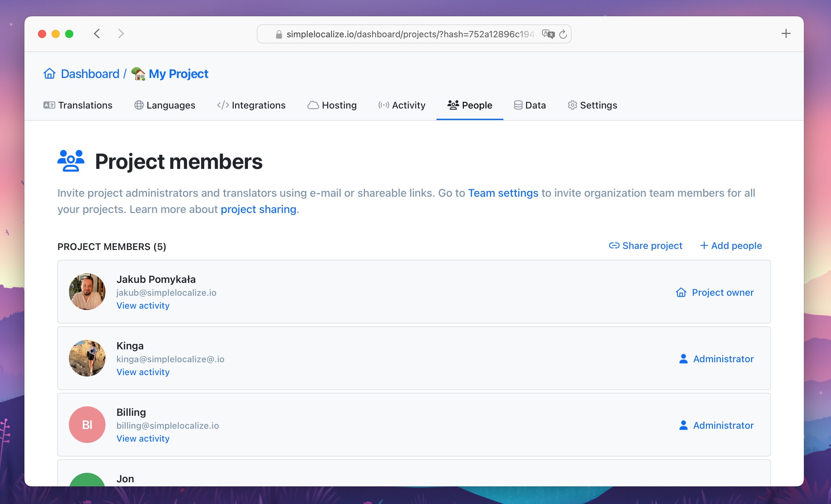
Task: Reload the page with the refresh icon
Action: (x=563, y=34)
